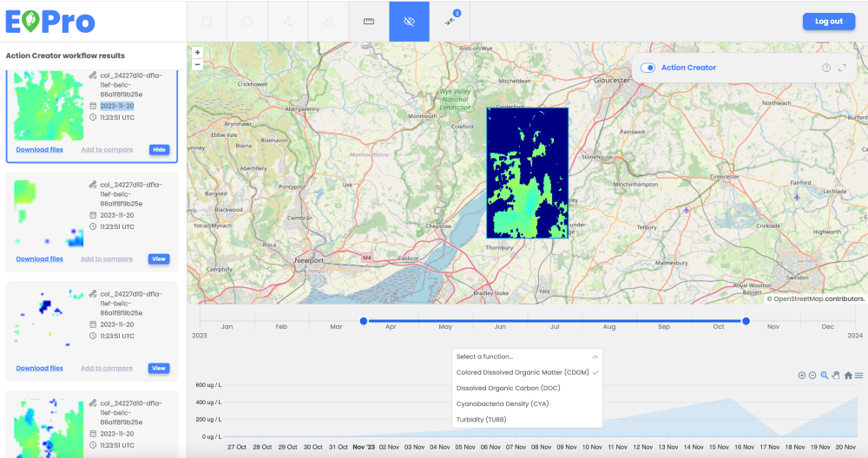The height and width of the screenshot is (458, 868).
Task: Click the timeline's right range handle
Action: click(x=746, y=321)
